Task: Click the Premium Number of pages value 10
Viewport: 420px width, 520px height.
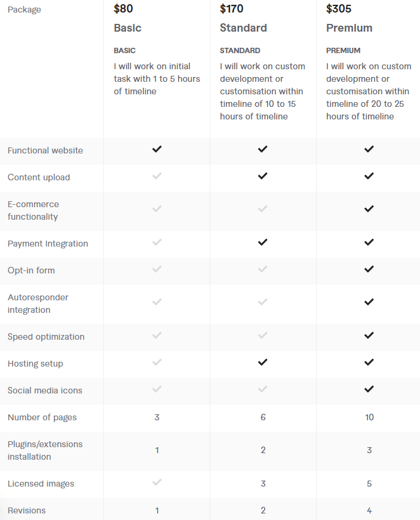Action: (x=369, y=417)
